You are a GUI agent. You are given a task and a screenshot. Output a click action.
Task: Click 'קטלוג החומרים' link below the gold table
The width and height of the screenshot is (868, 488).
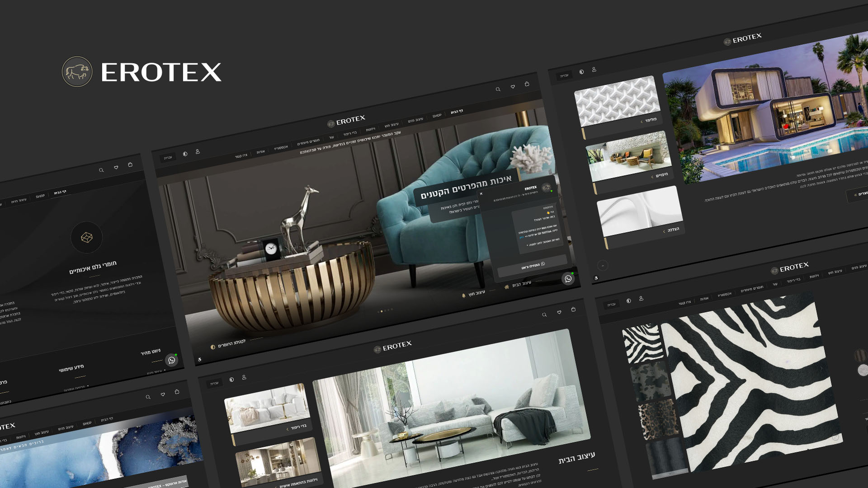[x=231, y=344]
